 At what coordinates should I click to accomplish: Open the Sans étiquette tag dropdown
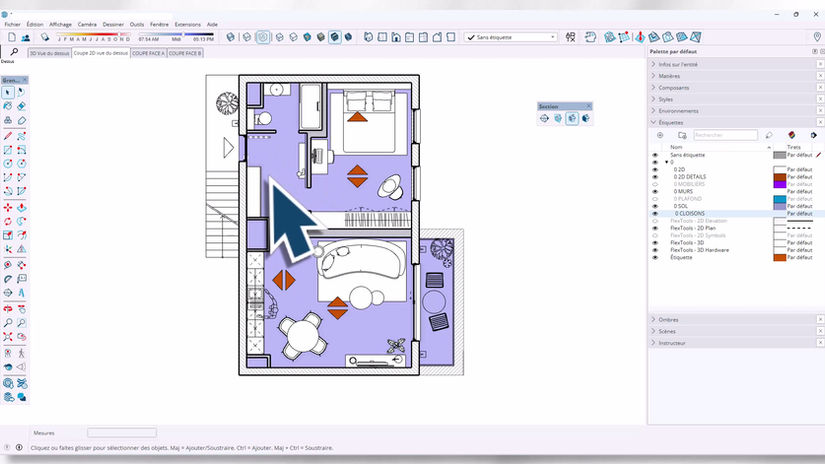point(510,37)
